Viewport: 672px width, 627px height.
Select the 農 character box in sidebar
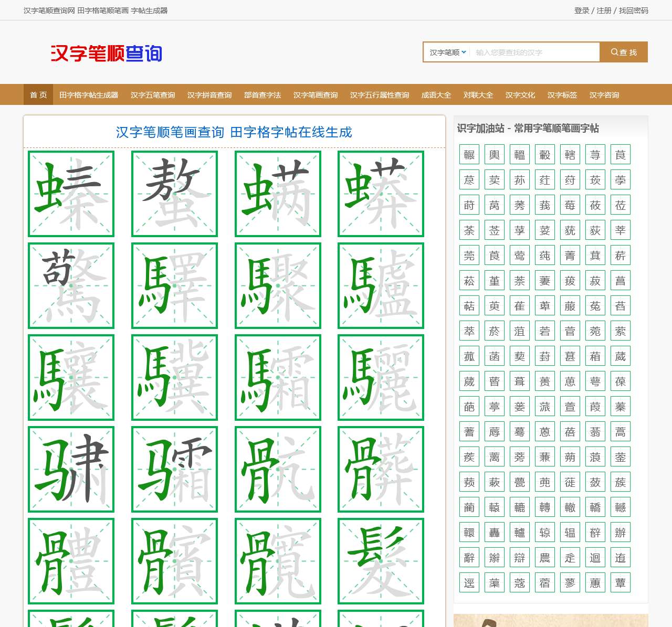(x=545, y=558)
